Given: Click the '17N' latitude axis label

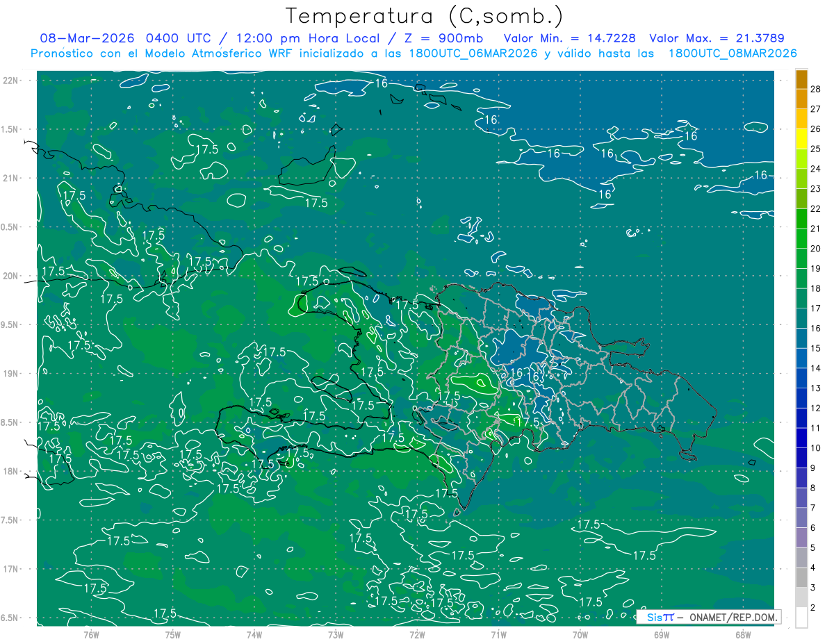Looking at the screenshot, I should coord(10,569).
